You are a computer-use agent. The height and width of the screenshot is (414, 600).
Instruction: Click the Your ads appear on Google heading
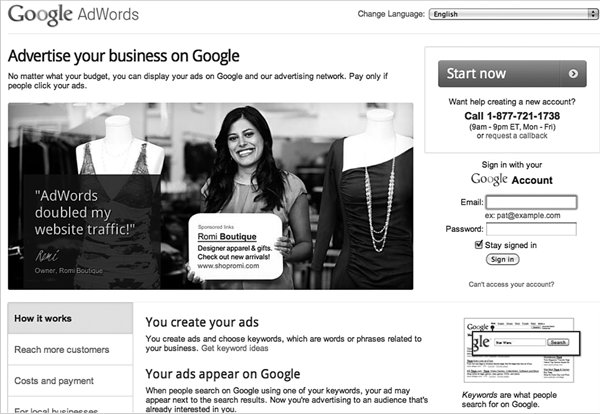click(x=223, y=374)
